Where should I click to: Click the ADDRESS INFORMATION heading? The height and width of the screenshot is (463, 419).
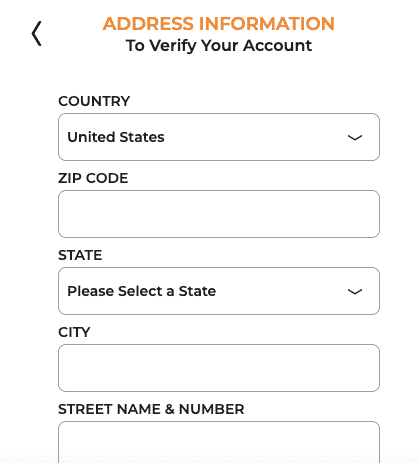[x=218, y=24]
